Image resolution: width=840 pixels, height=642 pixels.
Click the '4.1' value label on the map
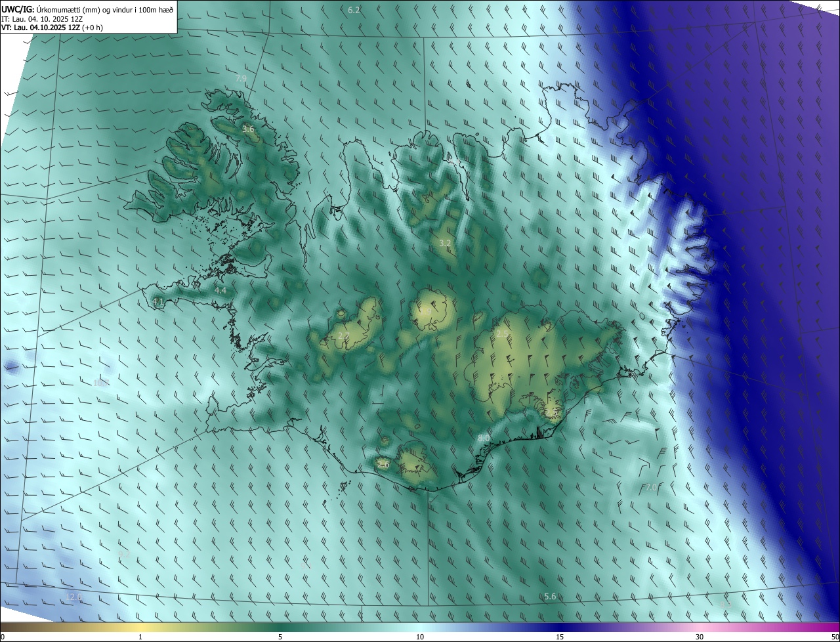[157, 302]
